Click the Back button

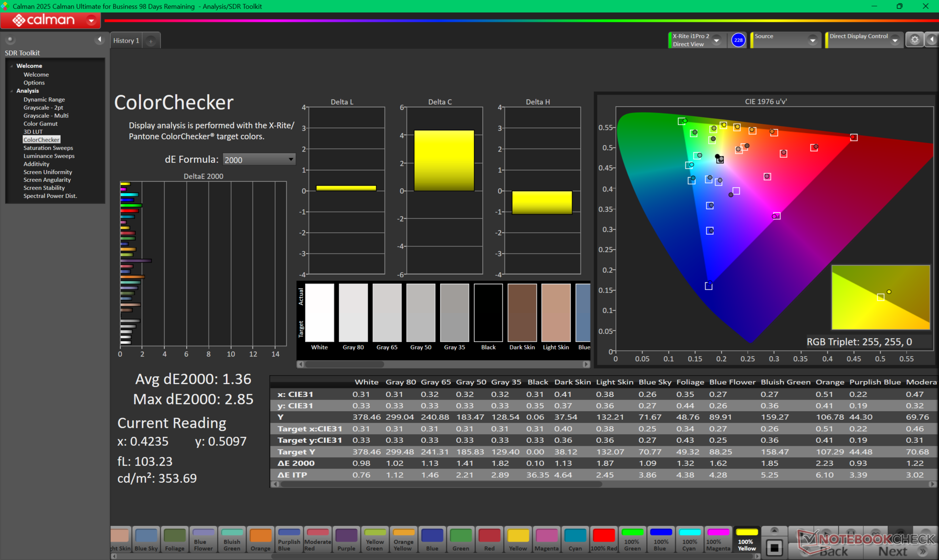[833, 551]
